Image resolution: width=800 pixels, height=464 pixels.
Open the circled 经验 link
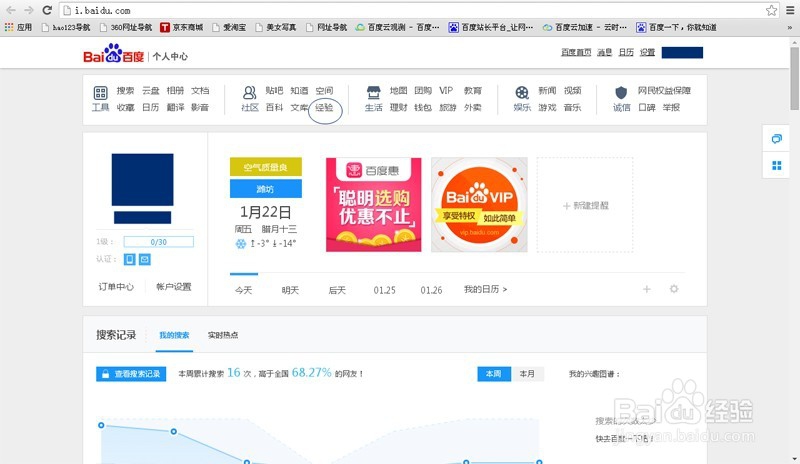pos(324,107)
